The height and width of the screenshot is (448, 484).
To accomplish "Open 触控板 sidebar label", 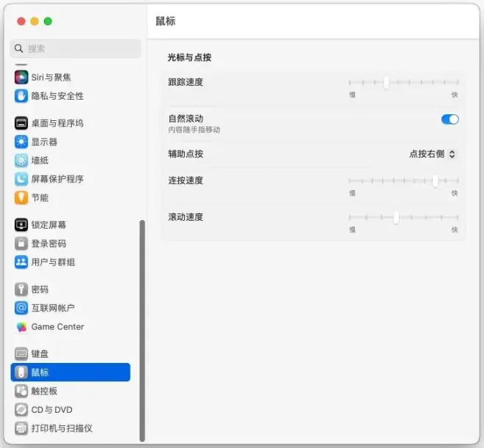I will (44, 391).
